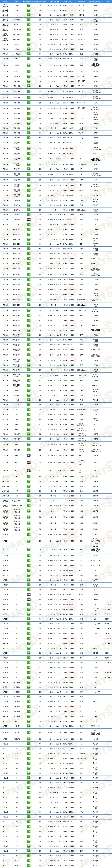Click the YVDA engine code cell

(x=96, y=128)
